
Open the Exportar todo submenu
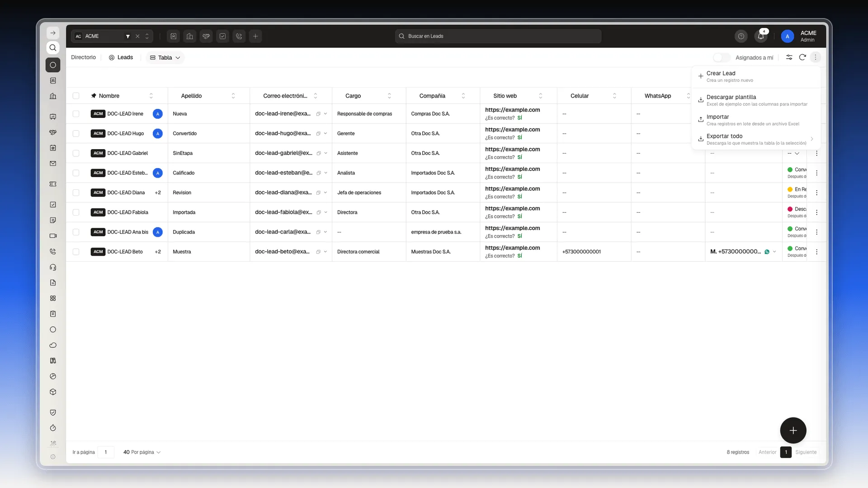(756, 139)
